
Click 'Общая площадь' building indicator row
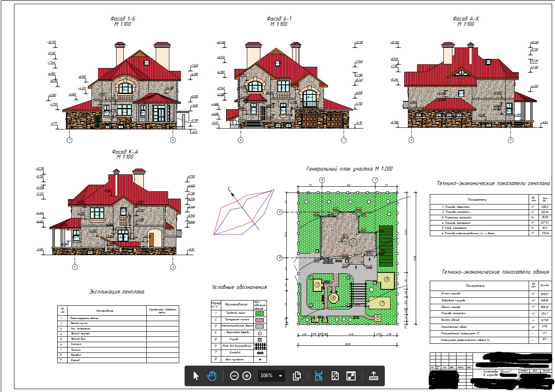490,307
